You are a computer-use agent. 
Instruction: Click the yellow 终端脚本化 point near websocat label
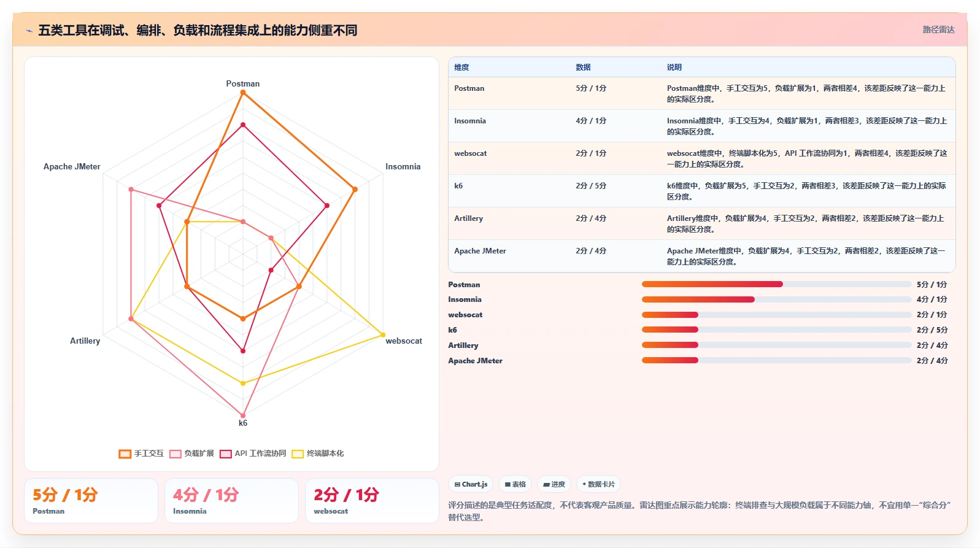click(383, 334)
